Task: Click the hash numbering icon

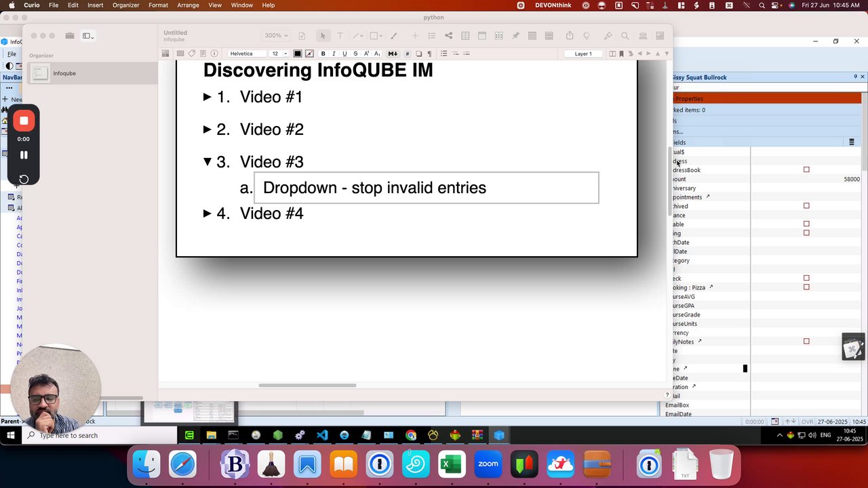Action: [408, 54]
